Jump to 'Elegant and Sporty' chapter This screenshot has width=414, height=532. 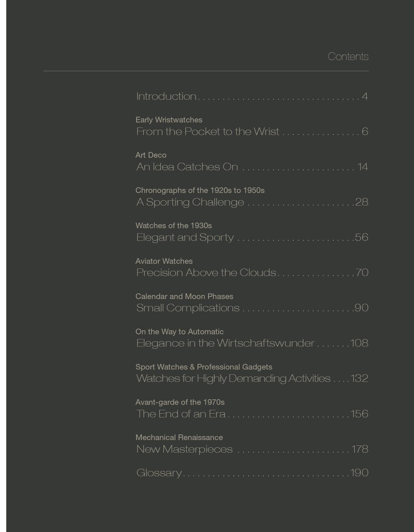click(x=185, y=237)
